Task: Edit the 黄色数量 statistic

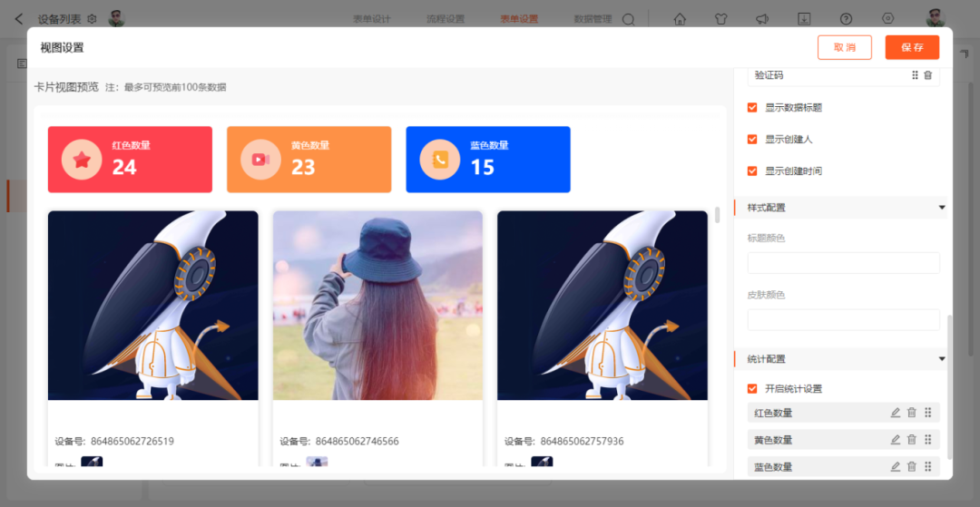Action: tap(896, 440)
